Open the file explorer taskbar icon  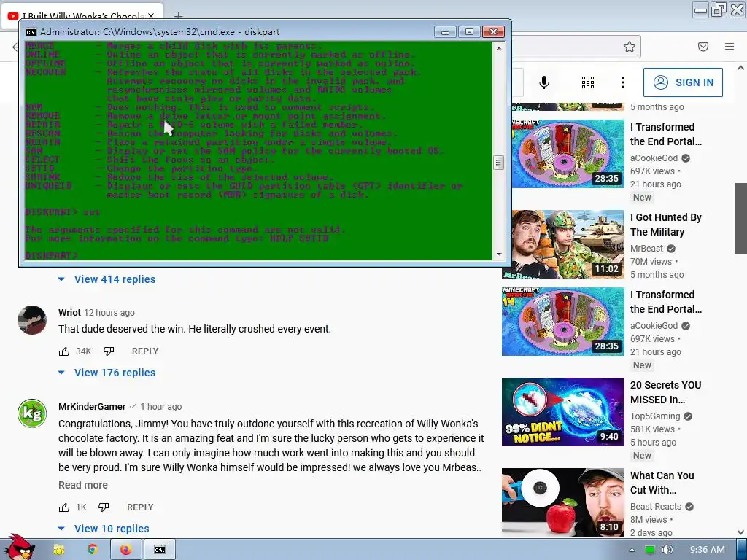[x=59, y=550]
